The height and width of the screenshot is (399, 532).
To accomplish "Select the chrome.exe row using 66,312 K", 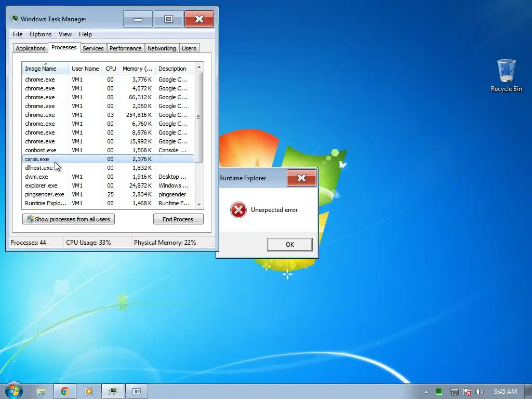I will tap(108, 97).
